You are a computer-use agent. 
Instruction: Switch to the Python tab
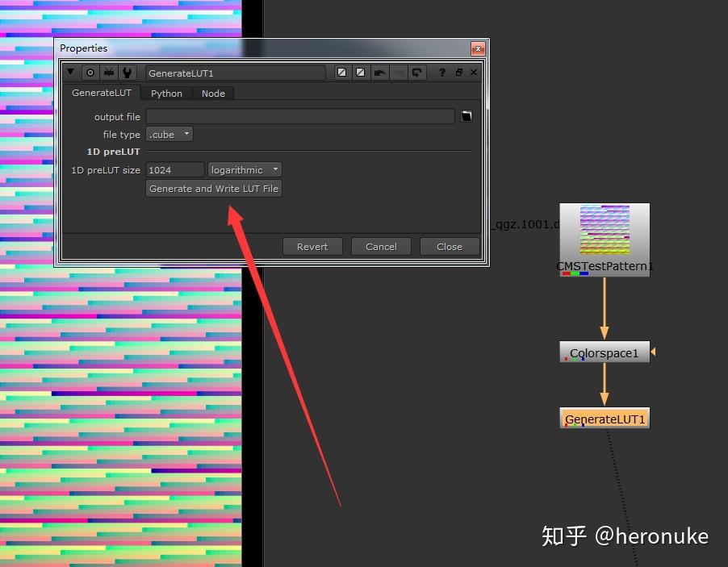(166, 94)
